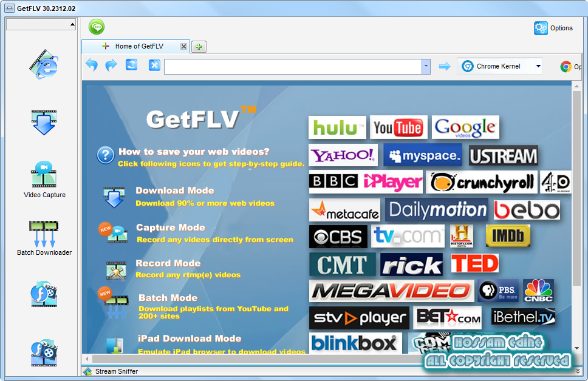Image resolution: width=588 pixels, height=381 pixels.
Task: Click the CNBC logo
Action: coord(539,291)
